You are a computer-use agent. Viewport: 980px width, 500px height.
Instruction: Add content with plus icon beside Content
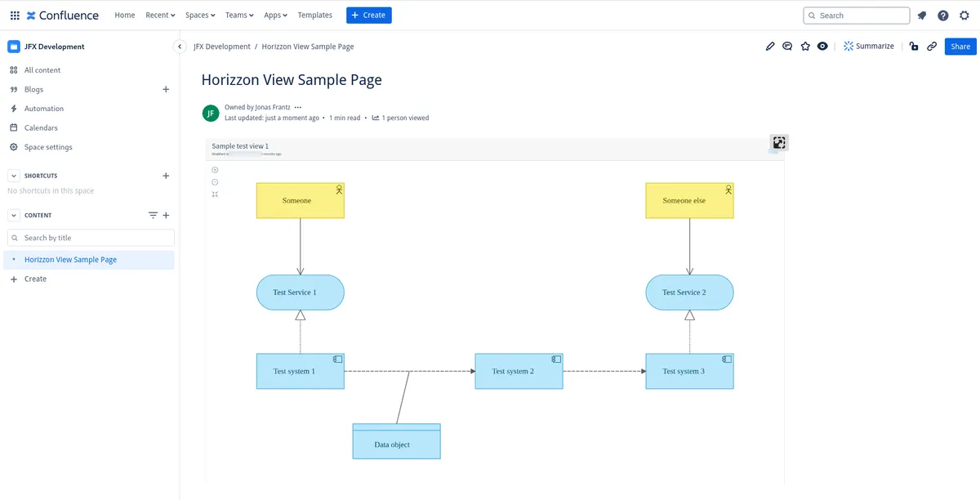pos(166,216)
